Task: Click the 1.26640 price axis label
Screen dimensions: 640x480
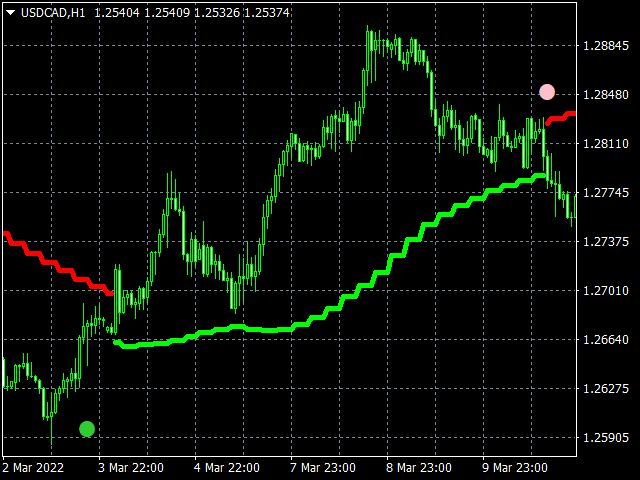Action: click(x=606, y=340)
